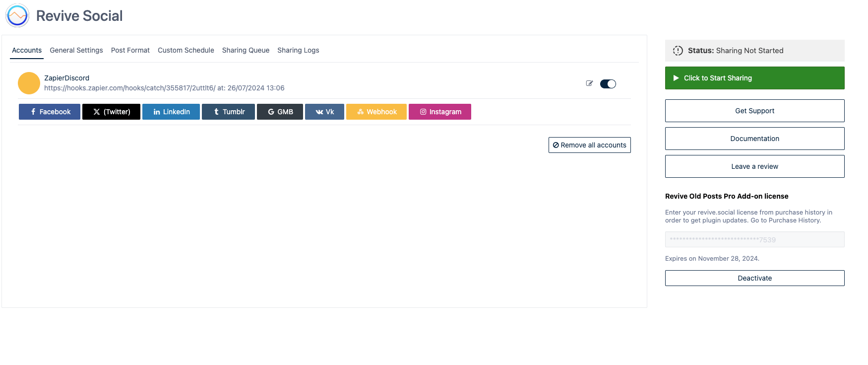Add a Tumblr account
The height and width of the screenshot is (365, 868).
click(228, 112)
